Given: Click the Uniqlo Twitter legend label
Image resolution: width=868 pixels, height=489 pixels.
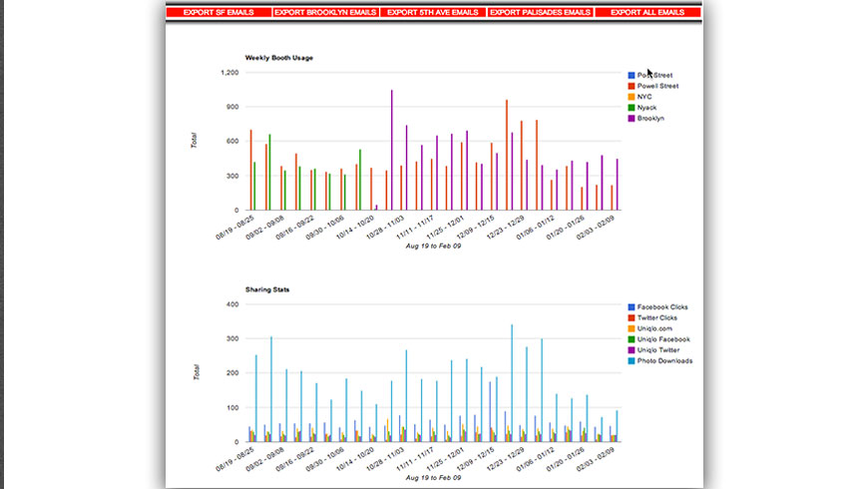Looking at the screenshot, I should (658, 350).
